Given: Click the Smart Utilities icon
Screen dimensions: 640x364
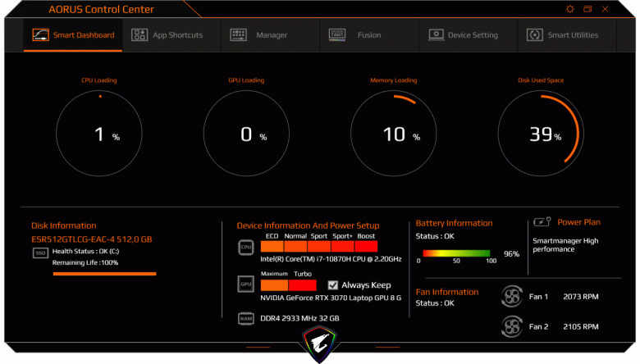Looking at the screenshot, I should 535,35.
